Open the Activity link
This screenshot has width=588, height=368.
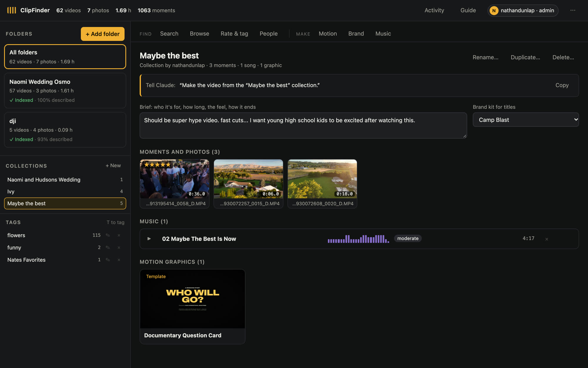[434, 10]
